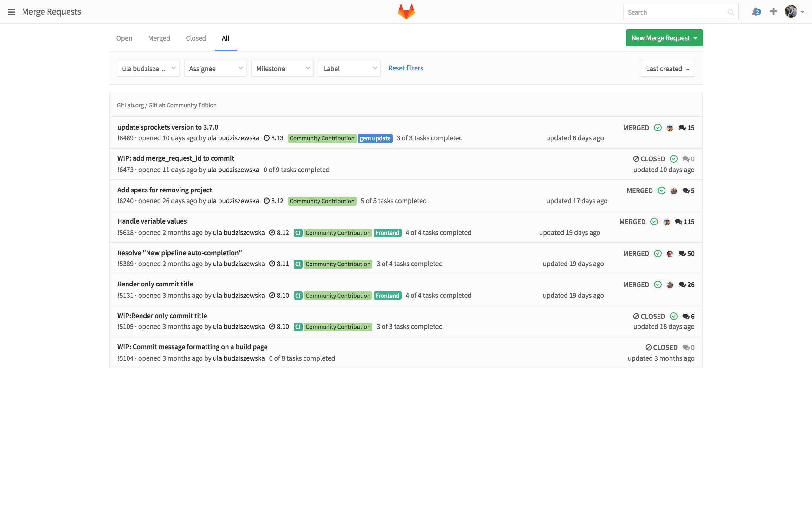Click assignee avatar on Handle variable values

coord(666,222)
